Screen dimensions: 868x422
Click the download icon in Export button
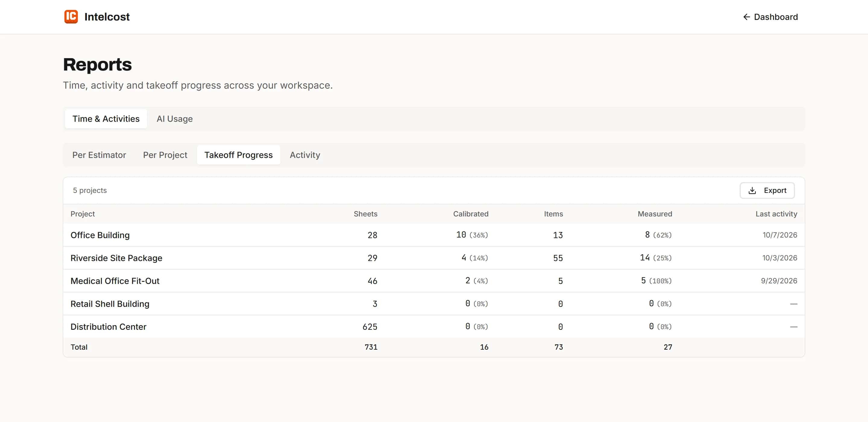pos(752,191)
